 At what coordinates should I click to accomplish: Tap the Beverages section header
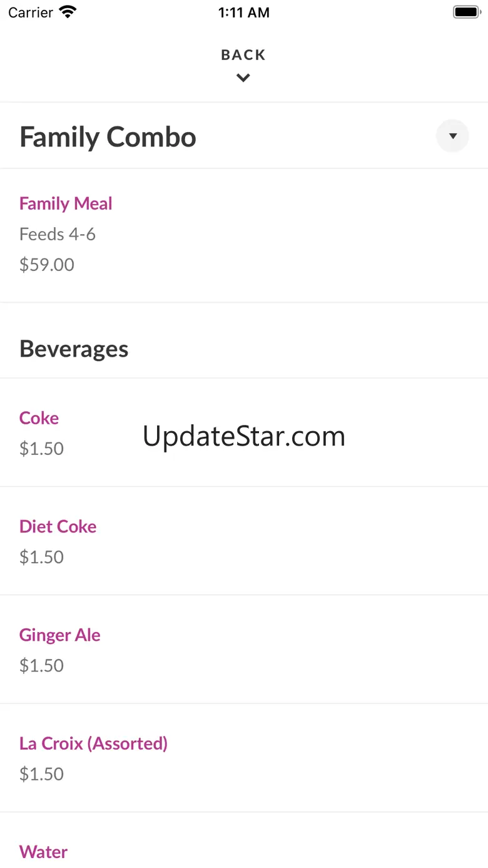(x=74, y=349)
